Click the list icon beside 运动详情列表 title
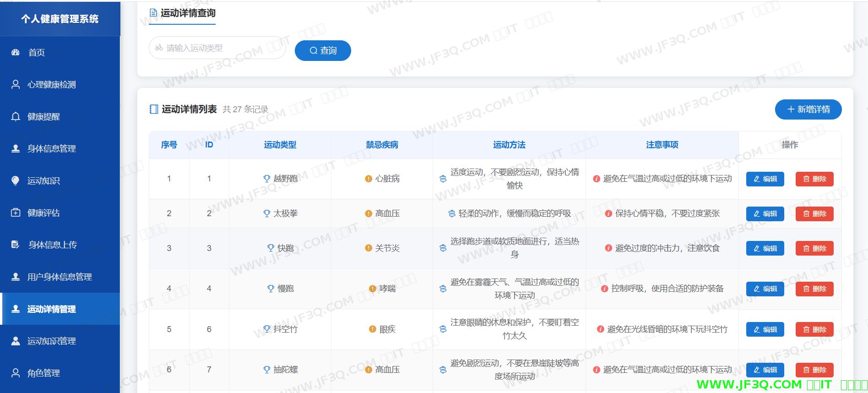This screenshot has width=868, height=393. pyautogui.click(x=154, y=109)
